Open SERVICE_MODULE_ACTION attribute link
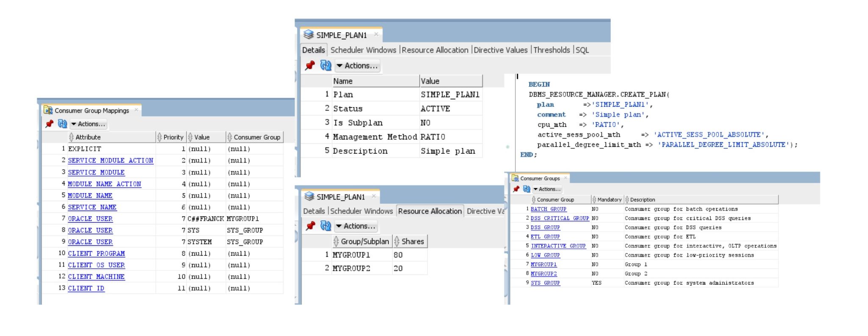Viewport: 868px width, 336px height. [111, 161]
